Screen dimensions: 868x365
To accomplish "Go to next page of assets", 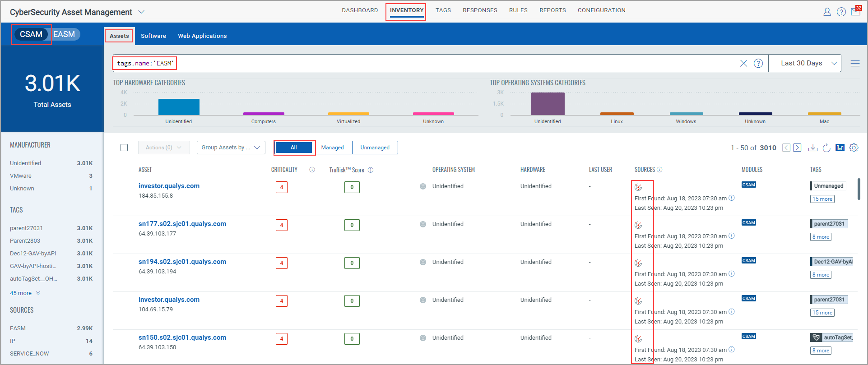I will pos(797,148).
